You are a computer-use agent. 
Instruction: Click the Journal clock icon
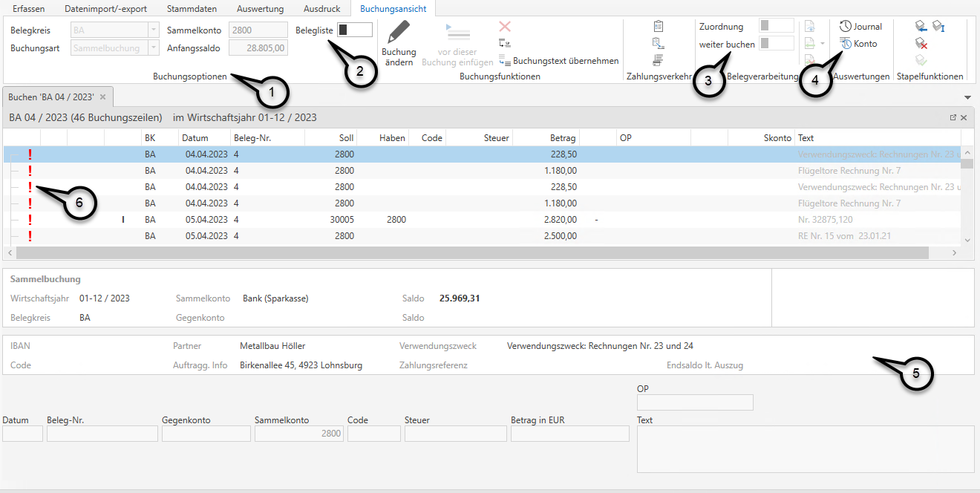[x=845, y=26]
